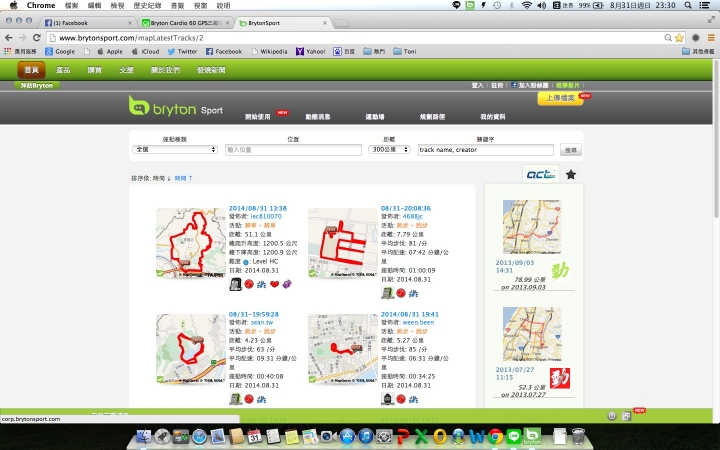Click round settings icon in bottom green bar
The height and width of the screenshot is (450, 720).
612,416
